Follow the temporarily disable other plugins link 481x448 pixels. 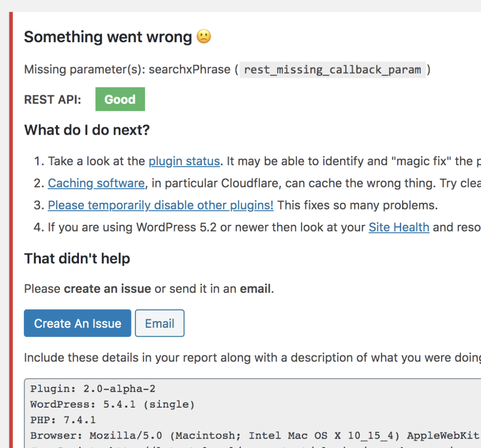point(161,205)
